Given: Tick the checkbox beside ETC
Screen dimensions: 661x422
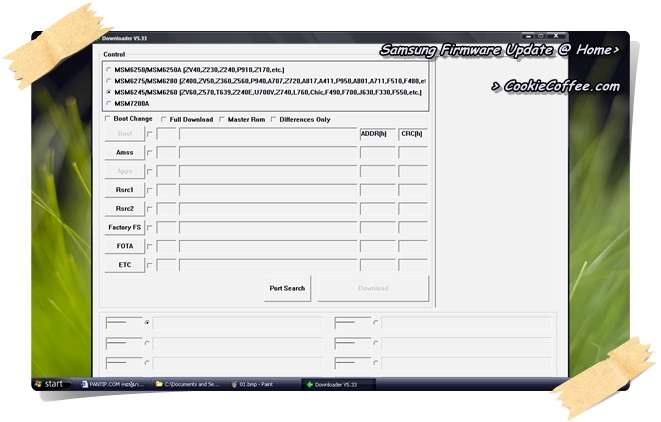Looking at the screenshot, I should [x=150, y=265].
